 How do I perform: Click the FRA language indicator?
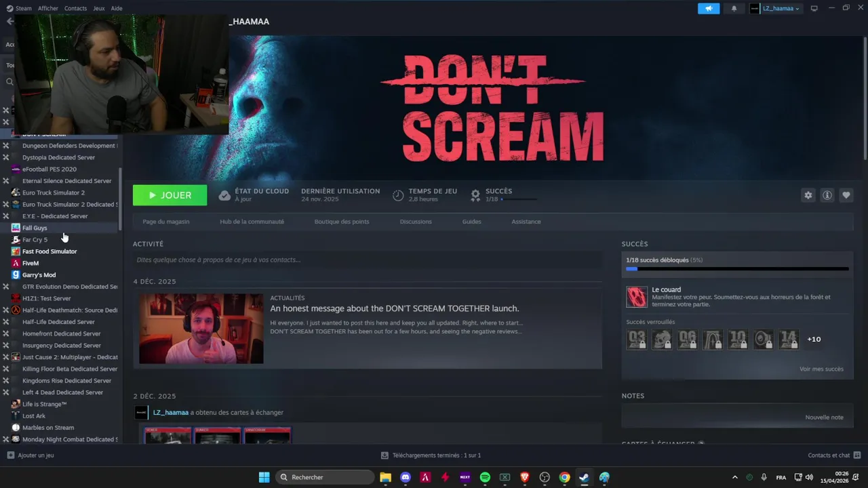pos(781,477)
